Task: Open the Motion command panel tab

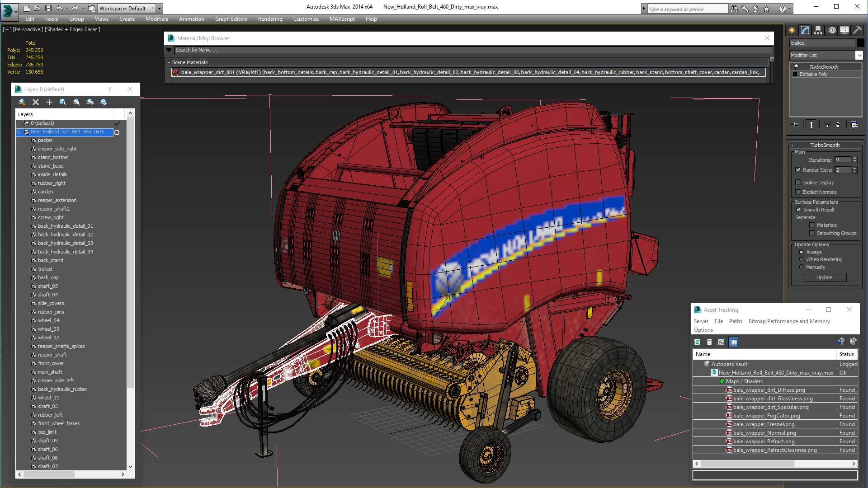Action: click(x=832, y=30)
